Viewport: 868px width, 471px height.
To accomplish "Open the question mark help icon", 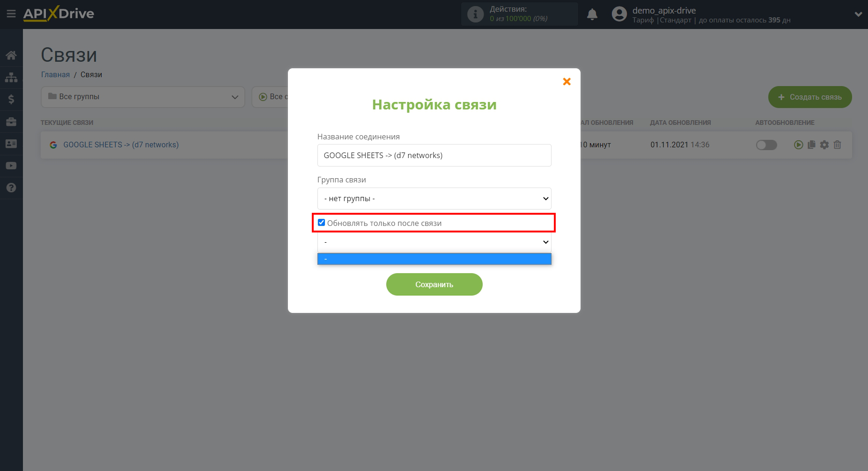I will [x=11, y=188].
